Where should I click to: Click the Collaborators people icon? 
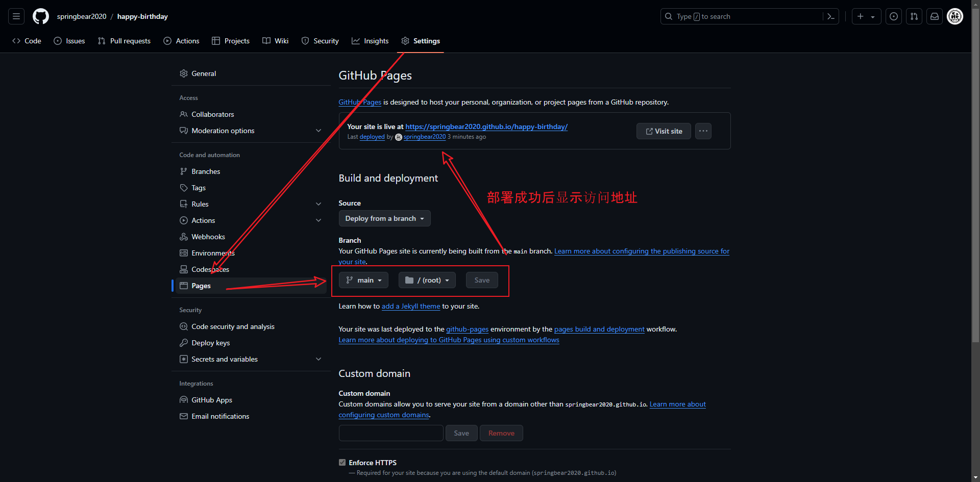tap(184, 114)
